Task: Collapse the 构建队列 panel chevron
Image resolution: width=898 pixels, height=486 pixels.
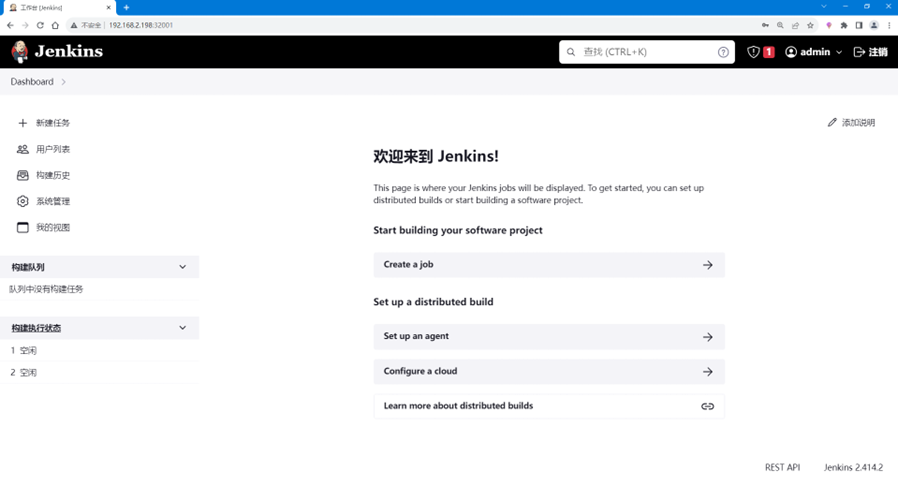Action: pyautogui.click(x=183, y=267)
